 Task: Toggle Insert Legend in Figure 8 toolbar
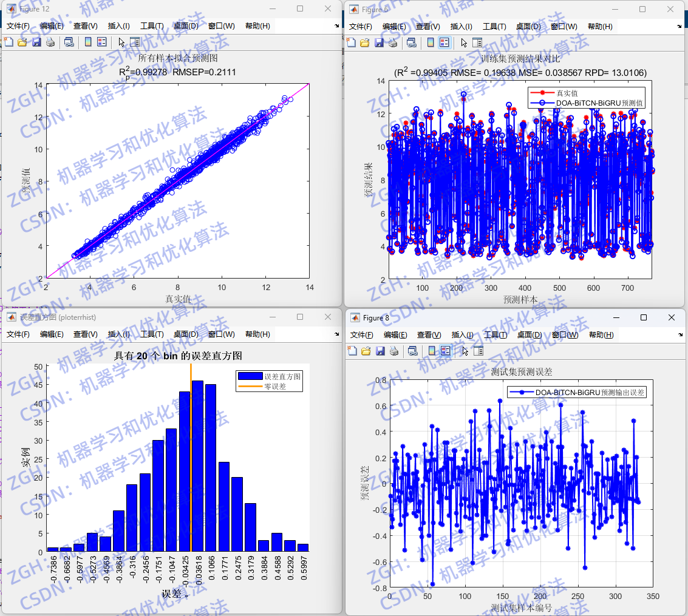coord(445,351)
